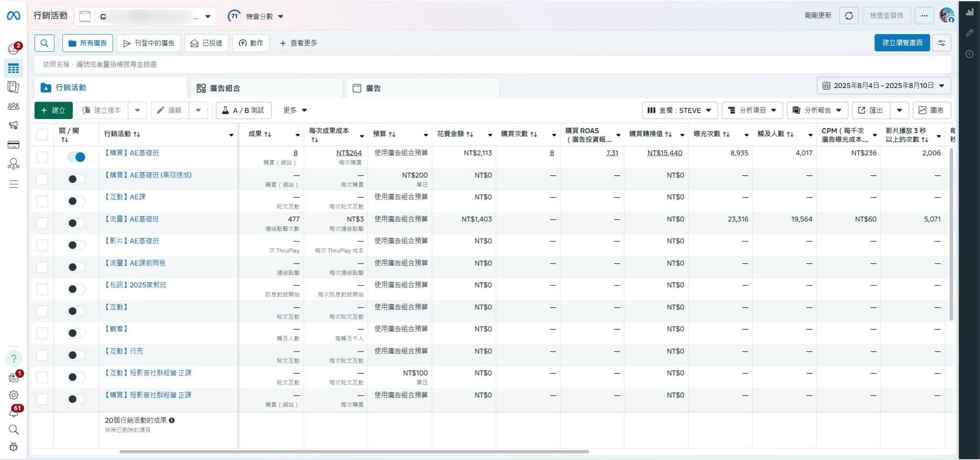Click the magnifier search filter button

[x=45, y=43]
